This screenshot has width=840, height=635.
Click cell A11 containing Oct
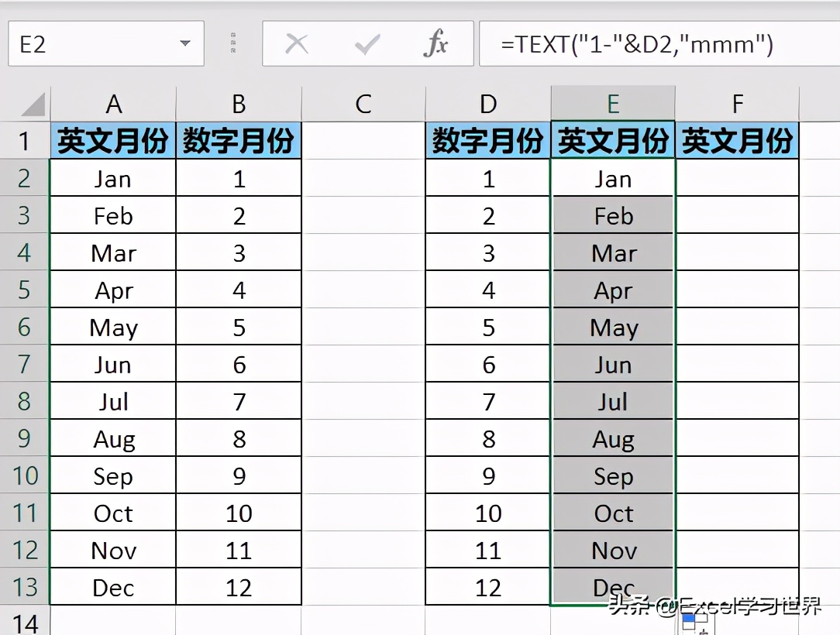click(x=113, y=513)
